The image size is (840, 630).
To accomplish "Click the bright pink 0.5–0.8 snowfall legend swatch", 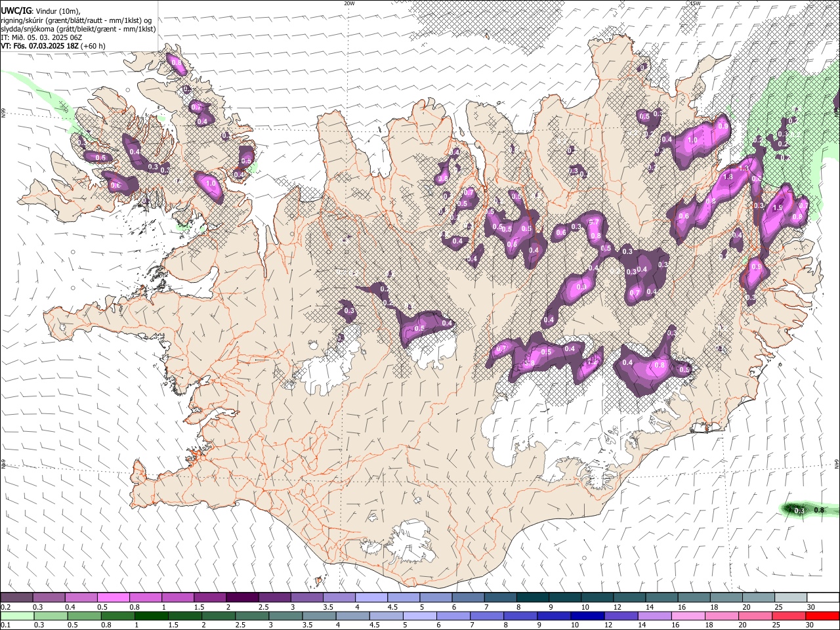I will tap(113, 598).
